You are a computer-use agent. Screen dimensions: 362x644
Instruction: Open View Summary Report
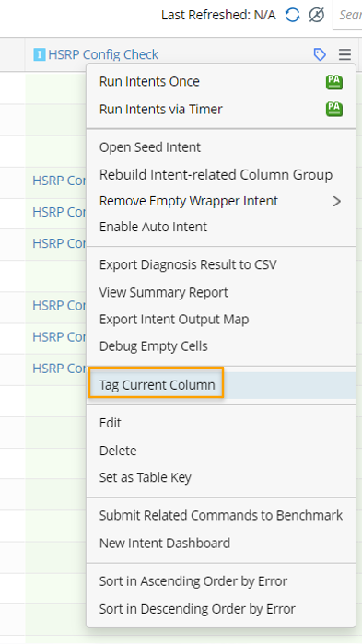pos(163,292)
